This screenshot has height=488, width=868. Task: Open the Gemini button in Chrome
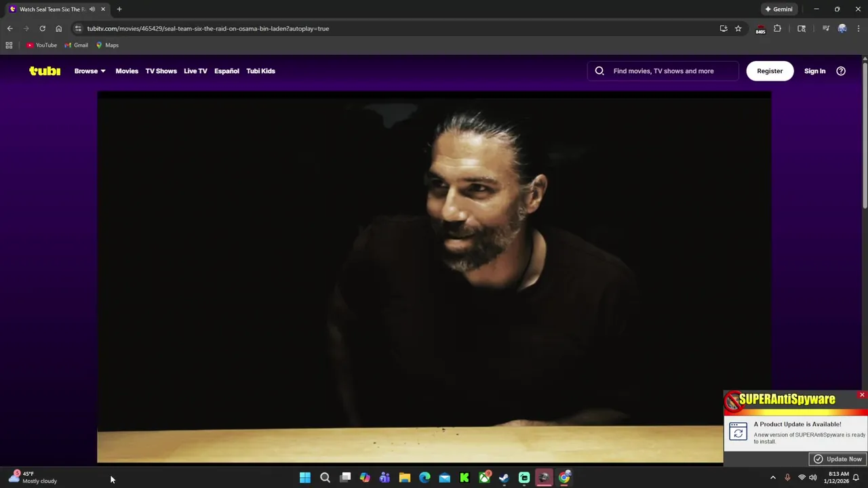778,9
